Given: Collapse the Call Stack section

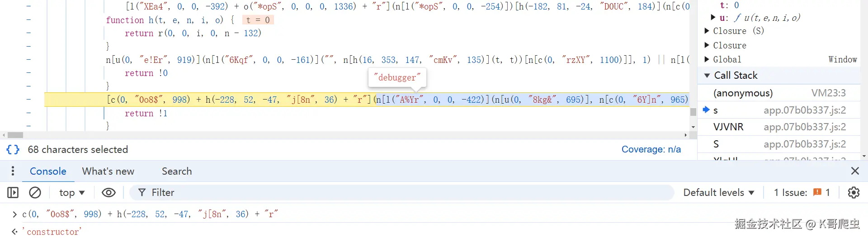Looking at the screenshot, I should pyautogui.click(x=707, y=76).
